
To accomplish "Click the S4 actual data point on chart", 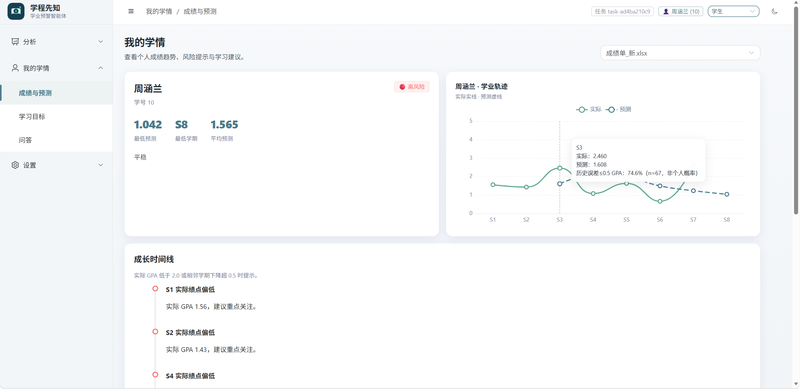I will [593, 193].
